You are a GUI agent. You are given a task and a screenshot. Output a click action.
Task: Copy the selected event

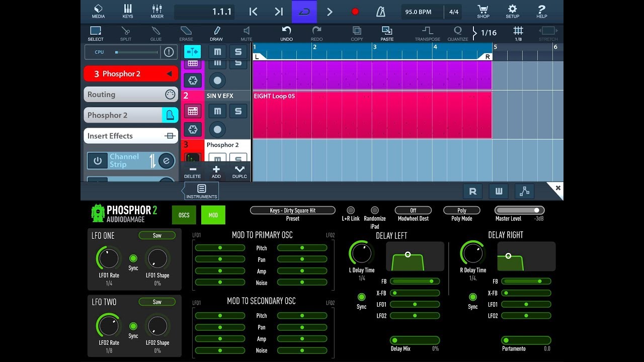tap(357, 34)
